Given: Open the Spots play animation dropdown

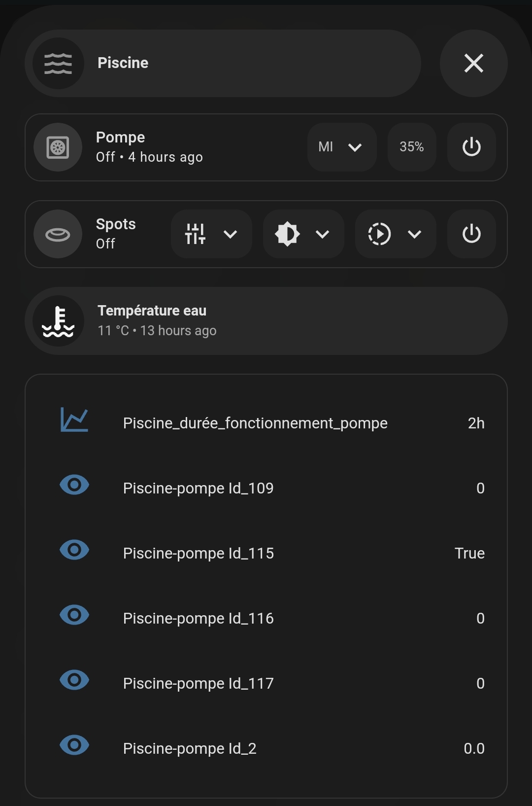Looking at the screenshot, I should click(396, 234).
